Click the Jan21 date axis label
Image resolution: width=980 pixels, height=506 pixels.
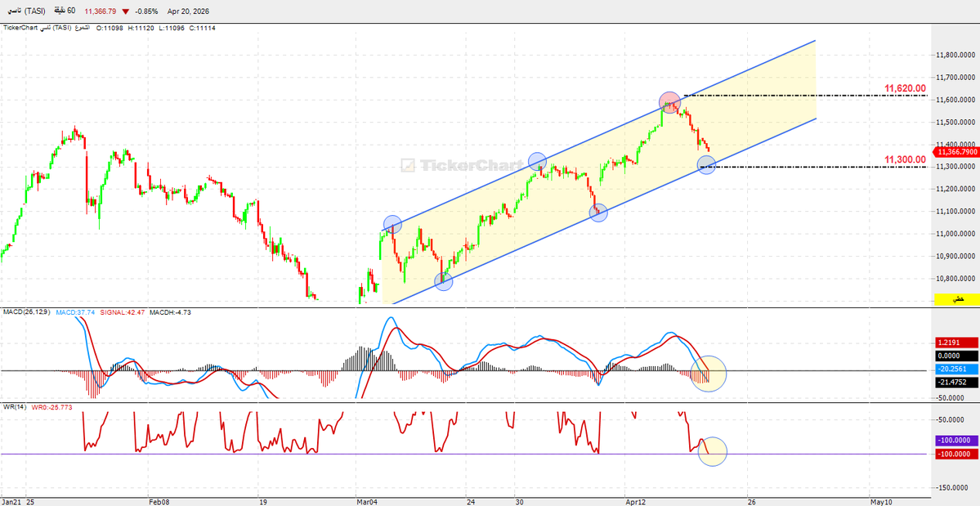click(13, 502)
